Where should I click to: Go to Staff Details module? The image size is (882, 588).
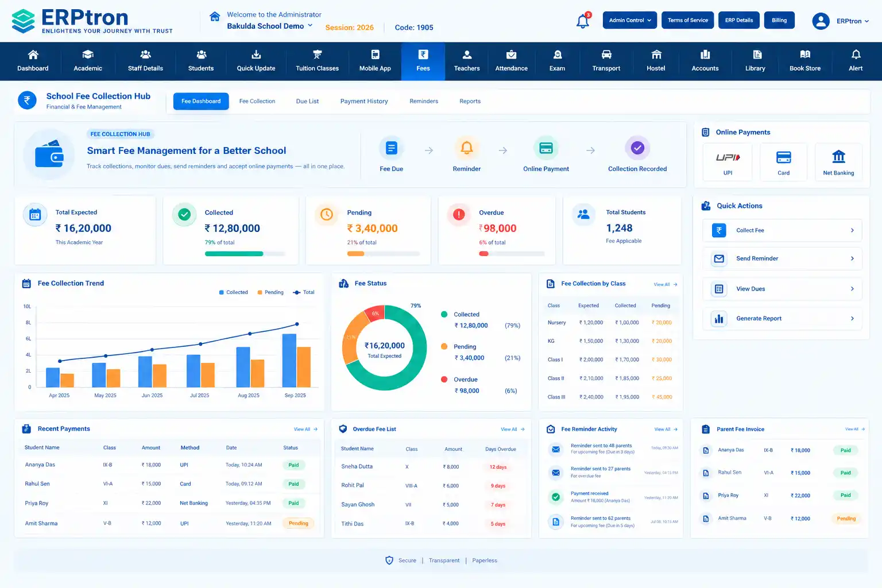pyautogui.click(x=145, y=61)
